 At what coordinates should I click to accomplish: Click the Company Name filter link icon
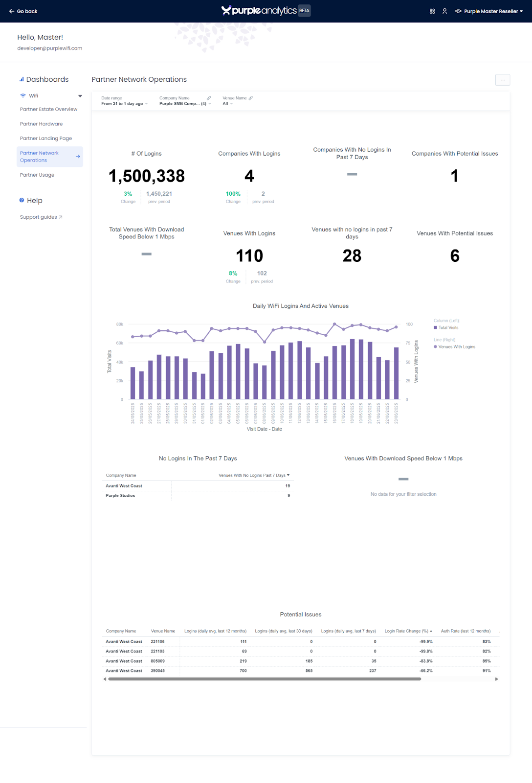pyautogui.click(x=209, y=98)
